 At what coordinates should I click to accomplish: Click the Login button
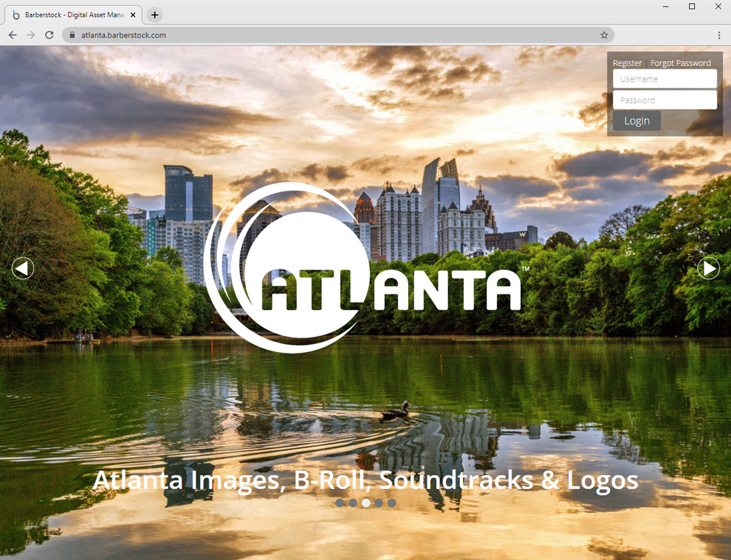637,121
